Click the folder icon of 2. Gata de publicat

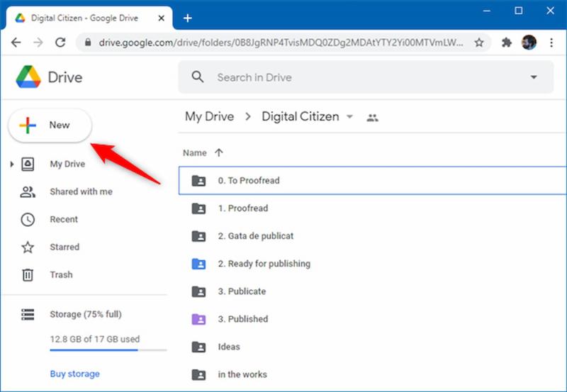(198, 236)
